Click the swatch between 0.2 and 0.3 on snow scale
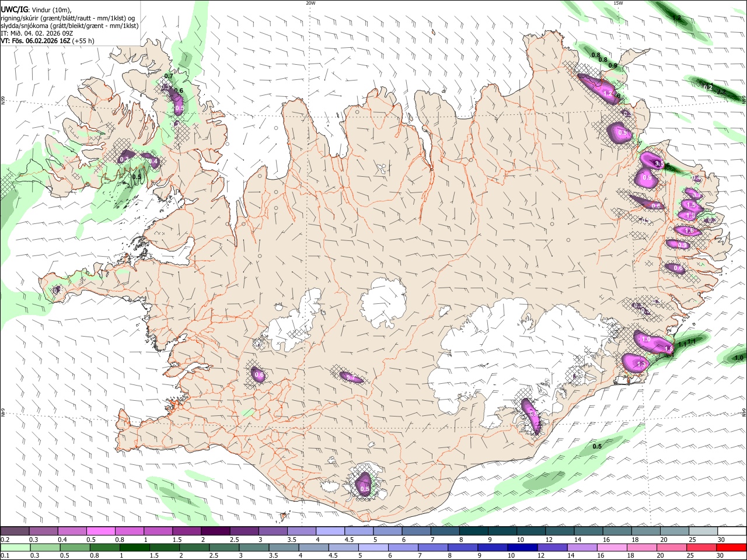747x560 pixels. click(x=15, y=531)
